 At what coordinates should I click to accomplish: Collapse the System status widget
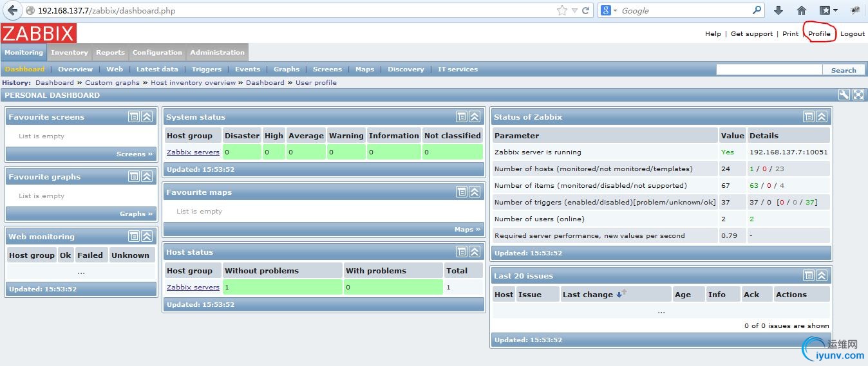coord(475,116)
